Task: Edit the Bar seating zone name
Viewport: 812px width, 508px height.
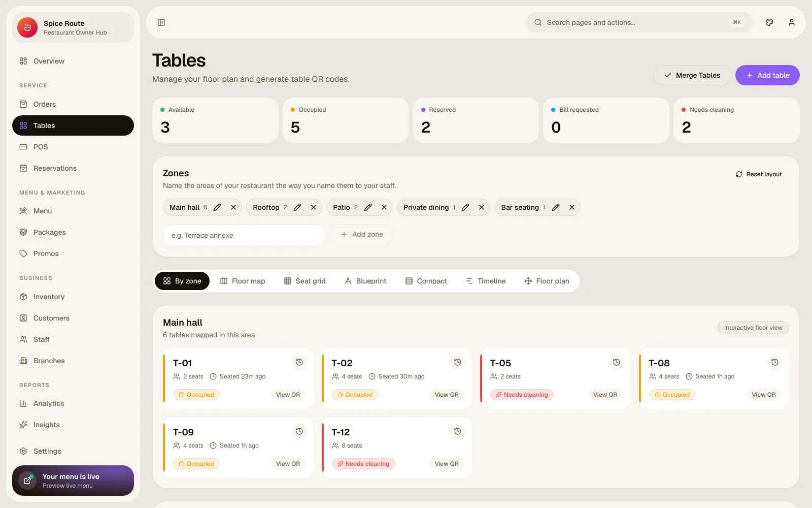Action: click(556, 207)
